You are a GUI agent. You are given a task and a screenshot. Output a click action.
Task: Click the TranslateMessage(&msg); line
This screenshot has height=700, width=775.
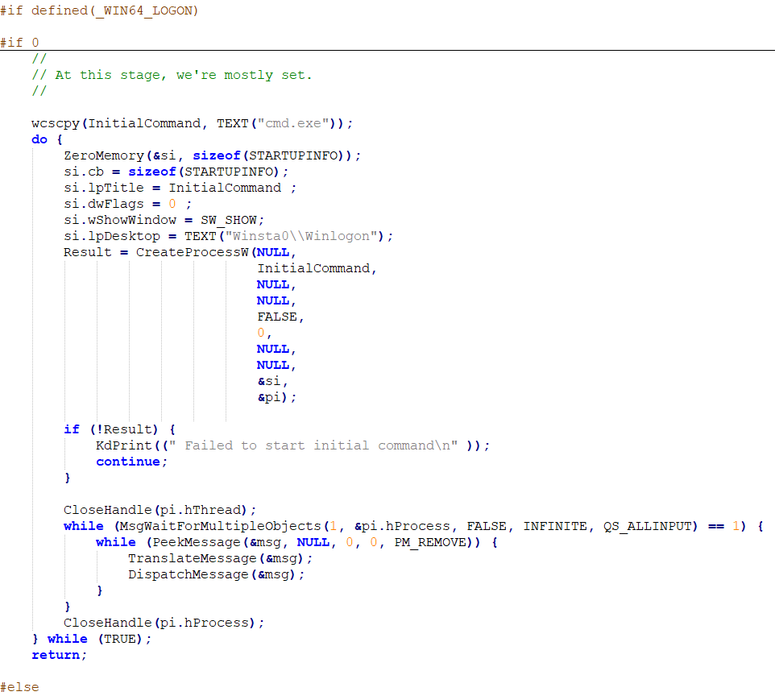(x=221, y=558)
